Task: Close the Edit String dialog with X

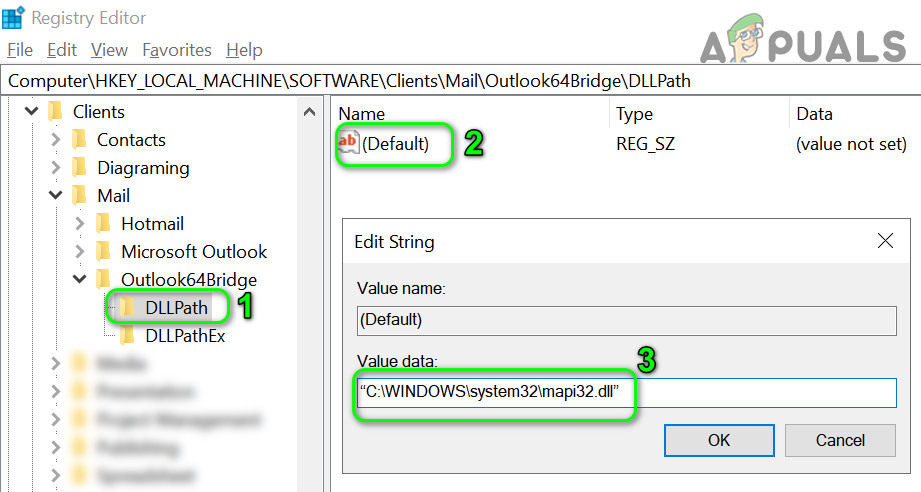Action: (884, 241)
